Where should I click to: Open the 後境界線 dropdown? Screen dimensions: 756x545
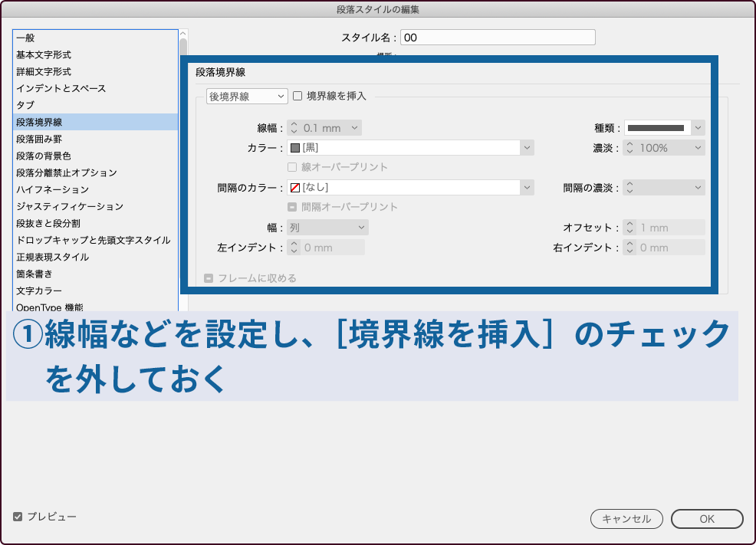245,96
